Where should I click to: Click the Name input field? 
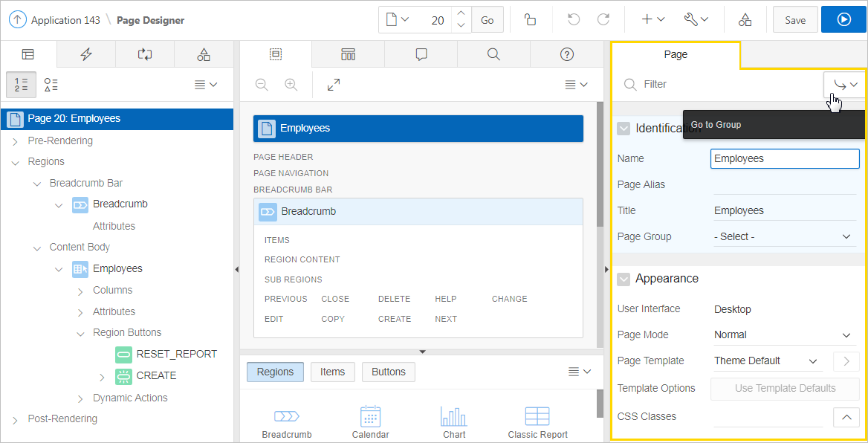click(x=784, y=158)
